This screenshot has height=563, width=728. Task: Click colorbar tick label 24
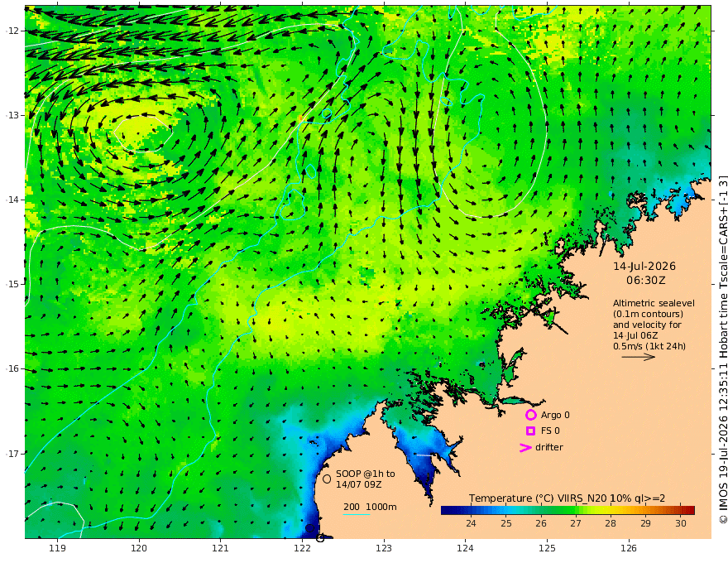click(x=471, y=523)
